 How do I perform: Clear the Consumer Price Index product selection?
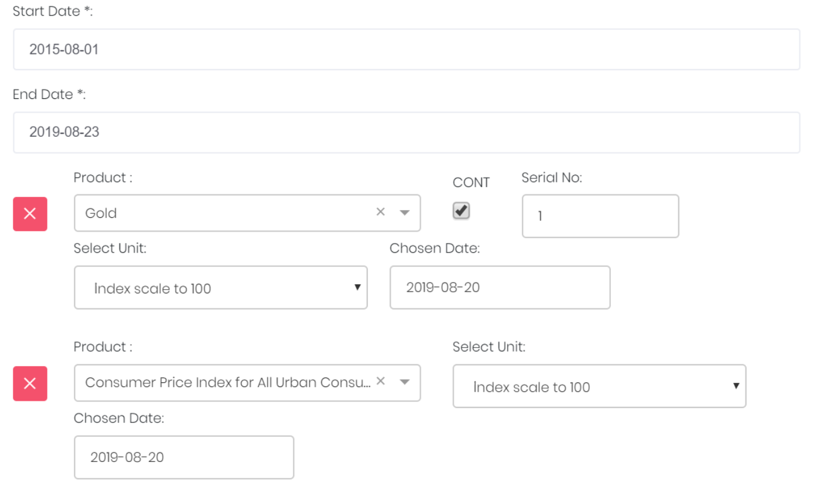[380, 381]
